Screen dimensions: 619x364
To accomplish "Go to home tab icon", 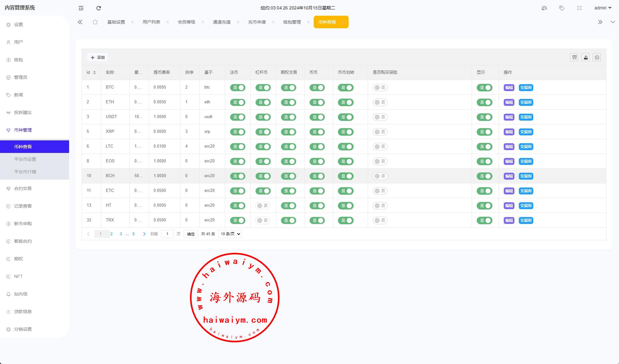I will (95, 22).
